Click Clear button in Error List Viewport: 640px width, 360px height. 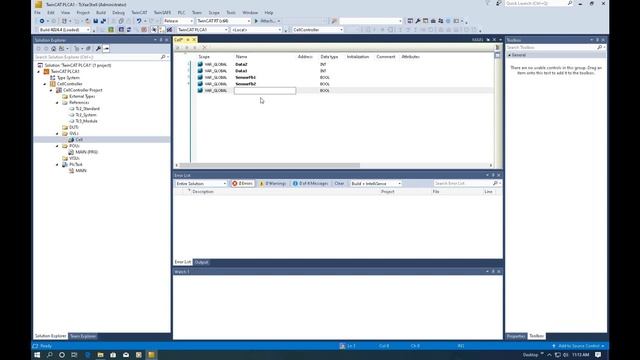pyautogui.click(x=339, y=184)
